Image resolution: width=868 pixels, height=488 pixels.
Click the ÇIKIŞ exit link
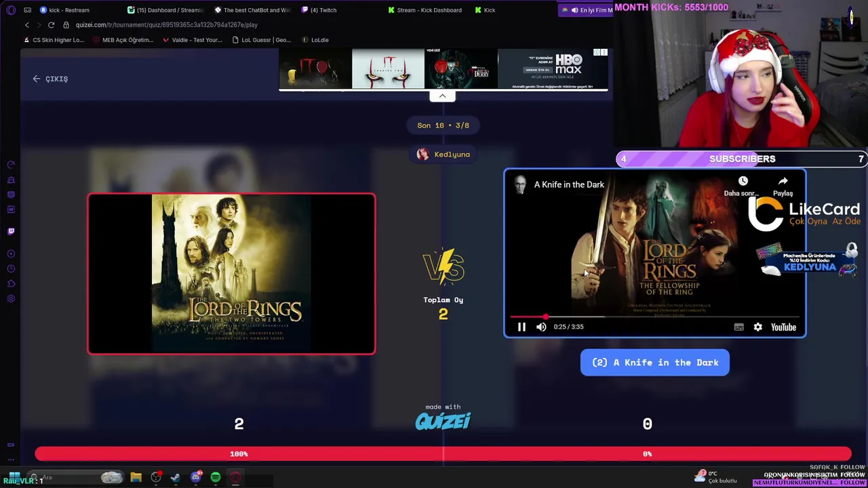coord(50,79)
